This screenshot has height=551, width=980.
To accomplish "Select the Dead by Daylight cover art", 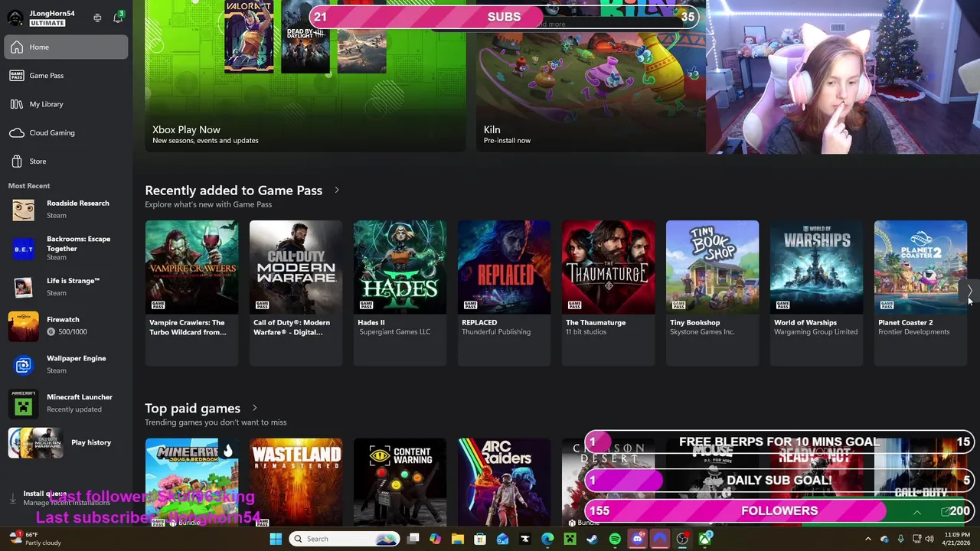I will pos(305,36).
